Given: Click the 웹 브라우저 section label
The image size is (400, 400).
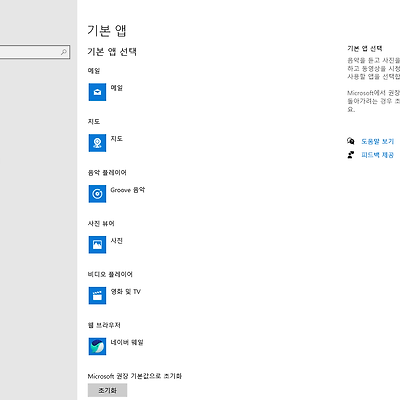Looking at the screenshot, I should 104,325.
